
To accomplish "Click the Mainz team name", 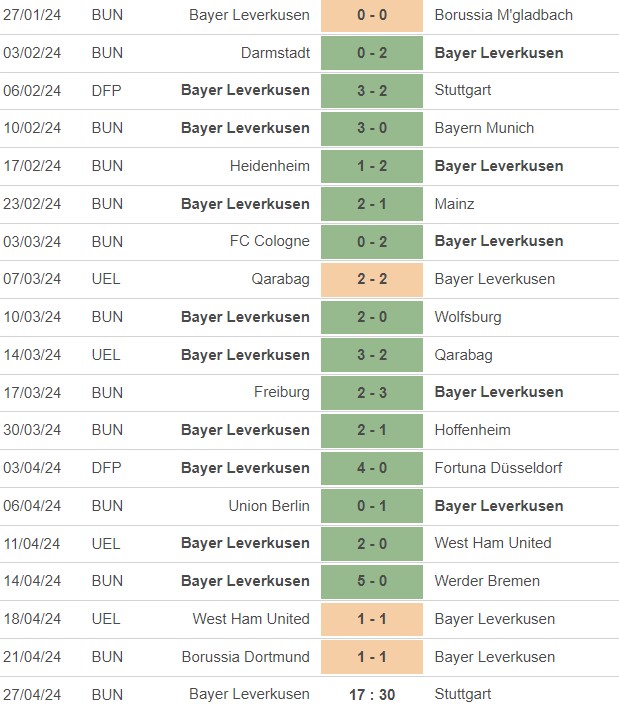I will [455, 204].
